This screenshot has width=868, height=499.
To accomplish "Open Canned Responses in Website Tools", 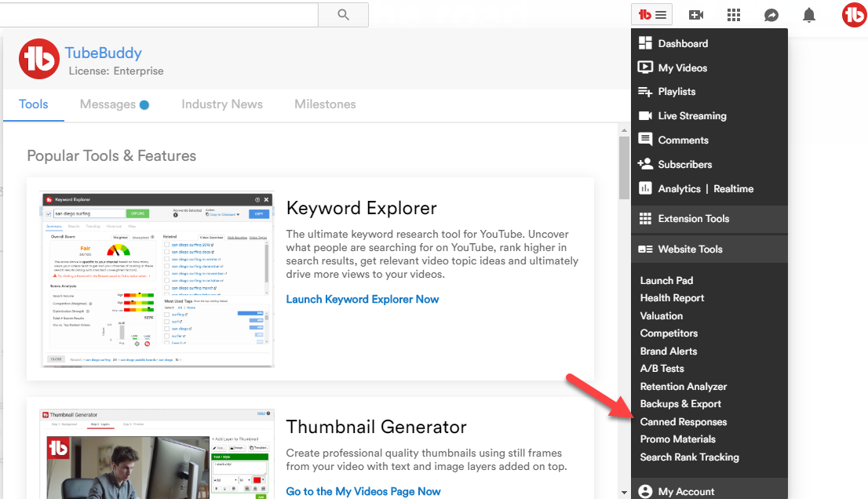I will [683, 422].
